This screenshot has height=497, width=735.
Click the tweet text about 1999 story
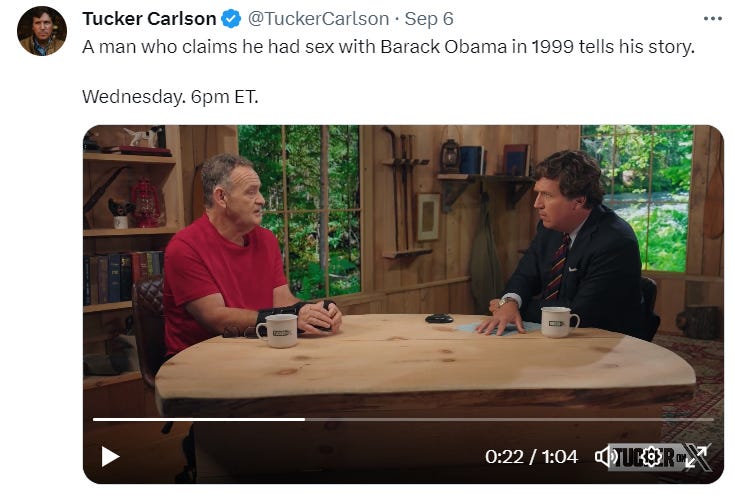tap(388, 47)
